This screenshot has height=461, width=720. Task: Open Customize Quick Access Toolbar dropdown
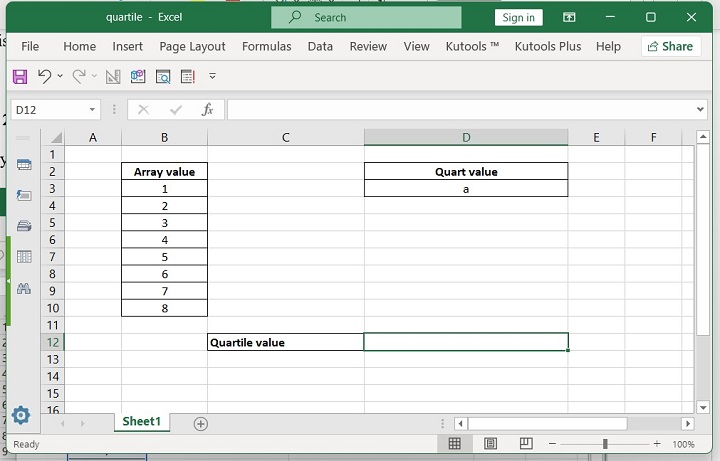tap(212, 76)
